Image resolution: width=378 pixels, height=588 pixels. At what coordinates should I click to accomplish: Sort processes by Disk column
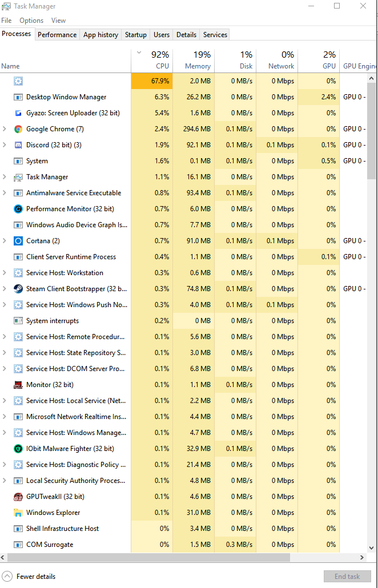click(235, 61)
